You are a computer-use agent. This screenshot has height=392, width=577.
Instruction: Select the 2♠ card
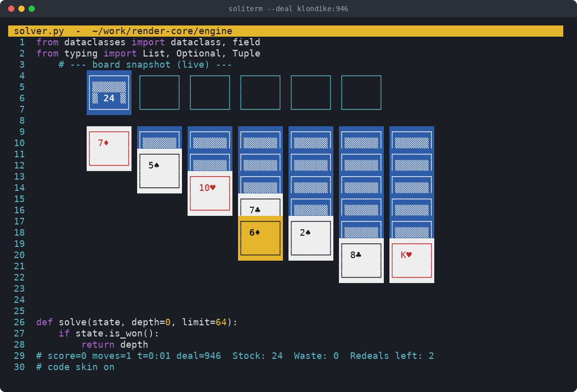coord(310,238)
